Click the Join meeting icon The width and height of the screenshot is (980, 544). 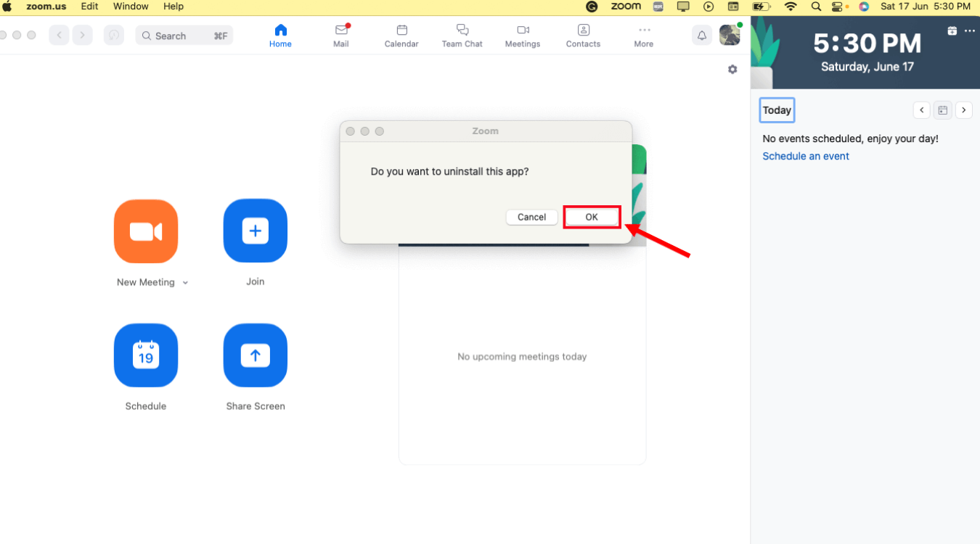(256, 231)
